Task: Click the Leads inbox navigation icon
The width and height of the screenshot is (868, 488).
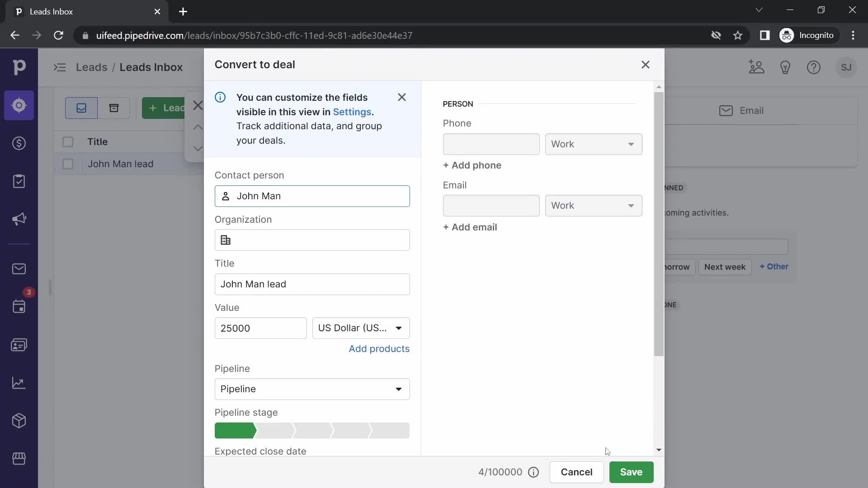Action: (x=19, y=105)
